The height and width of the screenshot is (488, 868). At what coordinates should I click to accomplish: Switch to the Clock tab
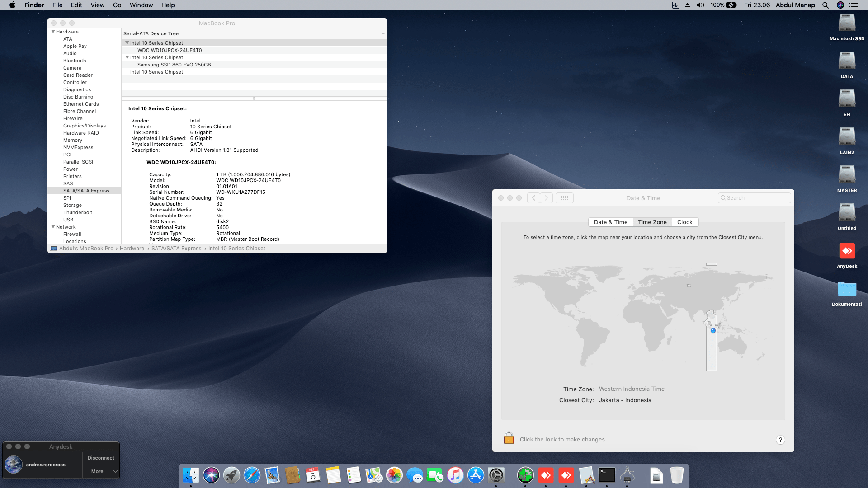pyautogui.click(x=684, y=222)
